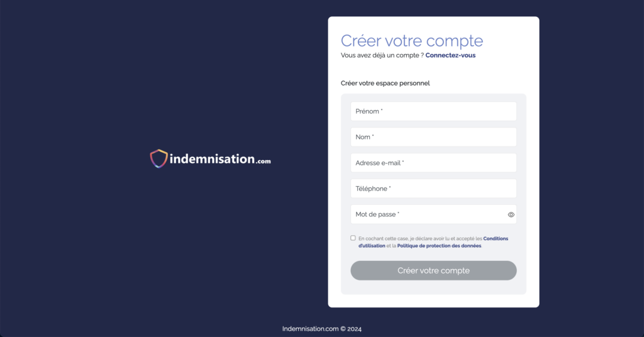This screenshot has height=337, width=644.
Task: Click the large Créer votre compte heading
Action: 412,41
